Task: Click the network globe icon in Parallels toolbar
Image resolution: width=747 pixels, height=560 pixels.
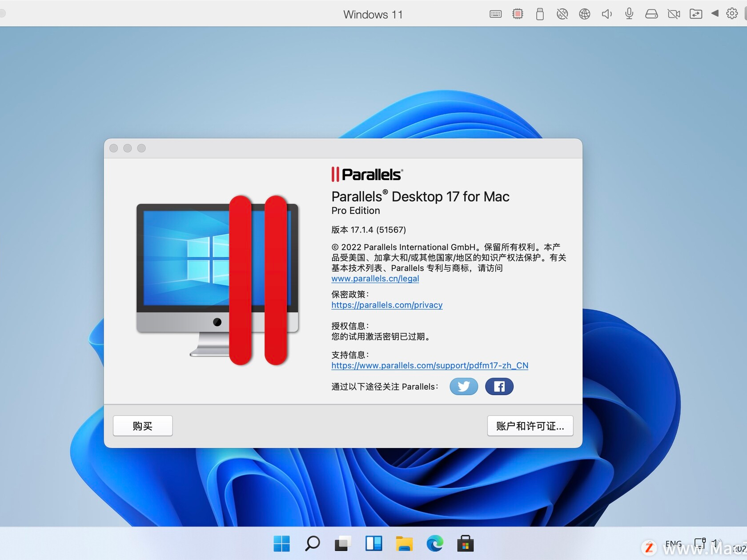Action: click(x=584, y=14)
